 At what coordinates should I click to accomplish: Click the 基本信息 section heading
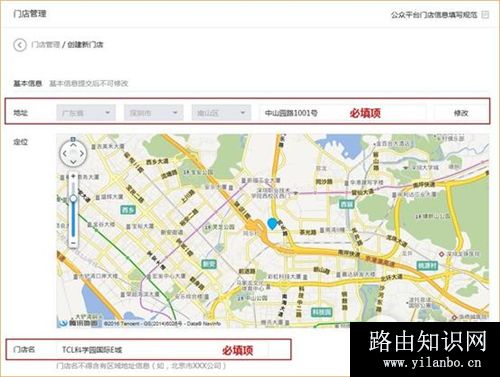tap(28, 83)
